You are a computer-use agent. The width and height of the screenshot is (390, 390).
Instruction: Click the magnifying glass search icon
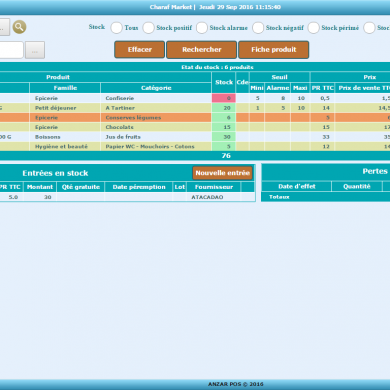19,27
